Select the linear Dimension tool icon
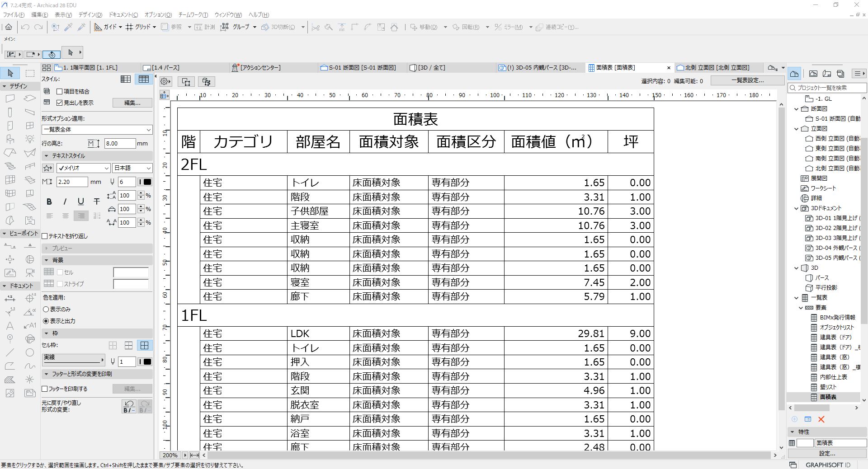 10,298
